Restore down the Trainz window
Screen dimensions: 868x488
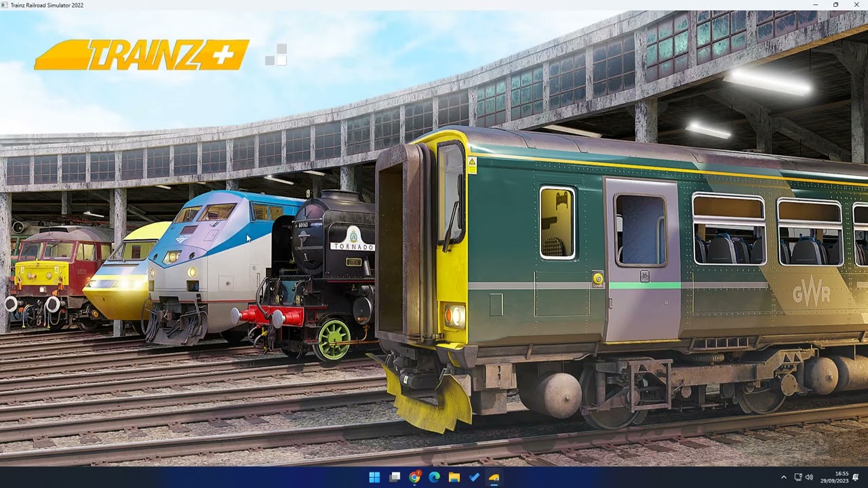[x=835, y=5]
